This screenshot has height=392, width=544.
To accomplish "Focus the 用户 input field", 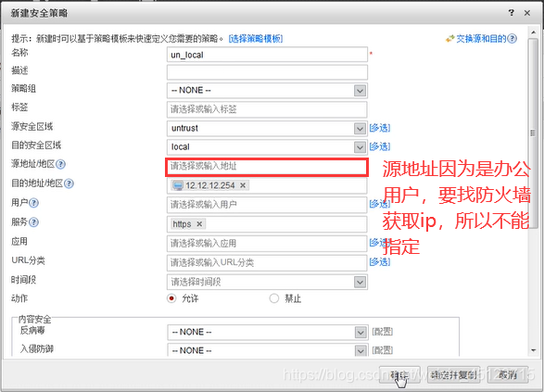I will pos(267,205).
